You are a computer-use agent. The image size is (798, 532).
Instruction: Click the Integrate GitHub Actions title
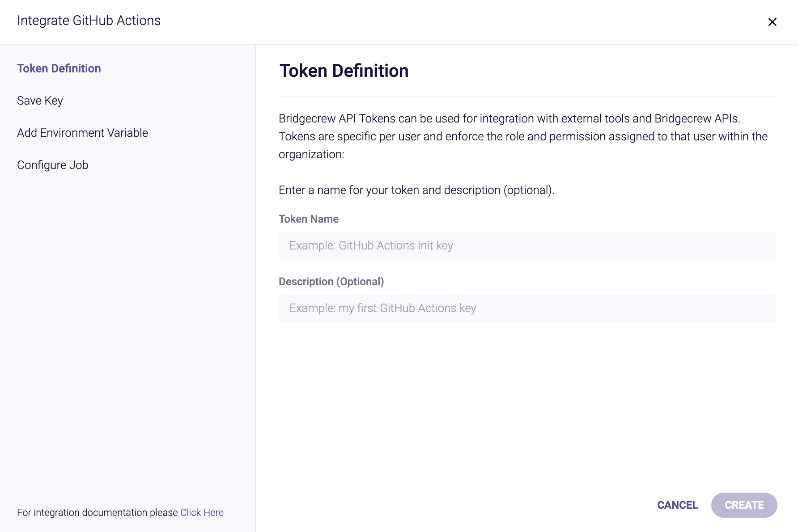pos(89,21)
